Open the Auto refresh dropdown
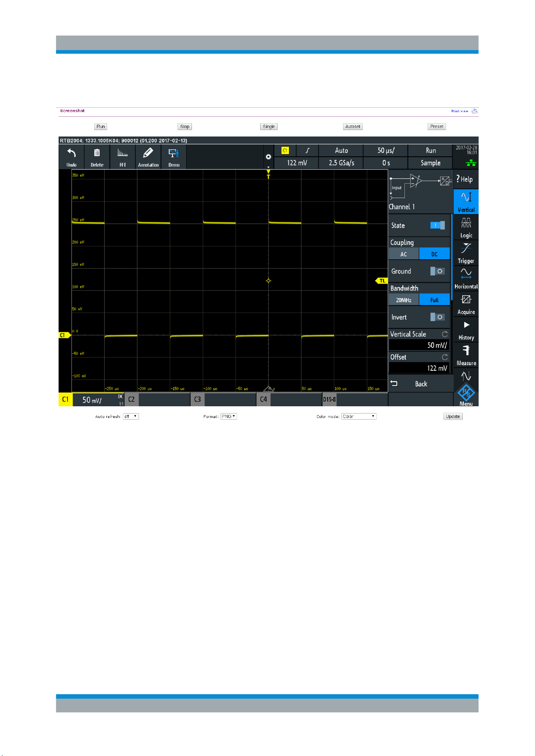This screenshot has width=535, height=756. coord(131,416)
